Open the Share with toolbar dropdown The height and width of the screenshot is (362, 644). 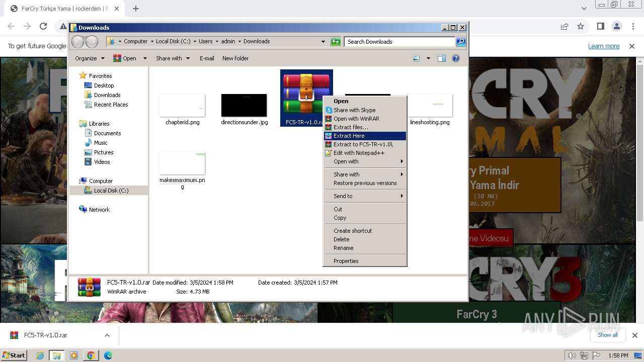pyautogui.click(x=173, y=58)
